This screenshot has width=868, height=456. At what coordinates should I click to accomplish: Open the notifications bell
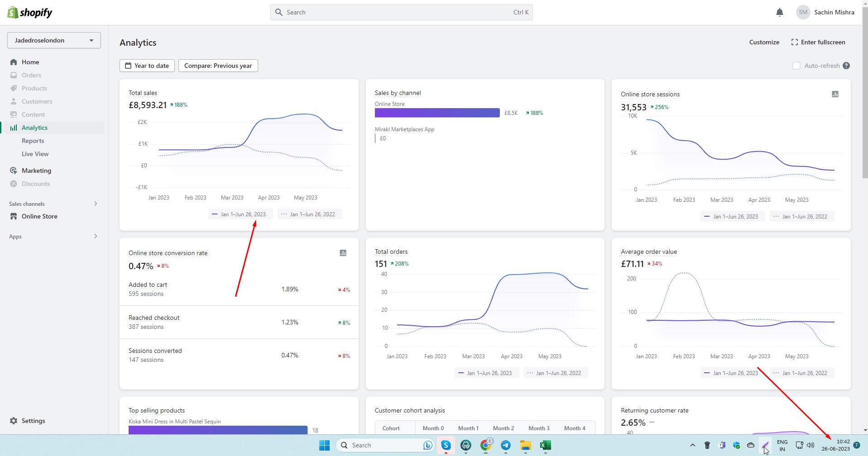(x=779, y=12)
